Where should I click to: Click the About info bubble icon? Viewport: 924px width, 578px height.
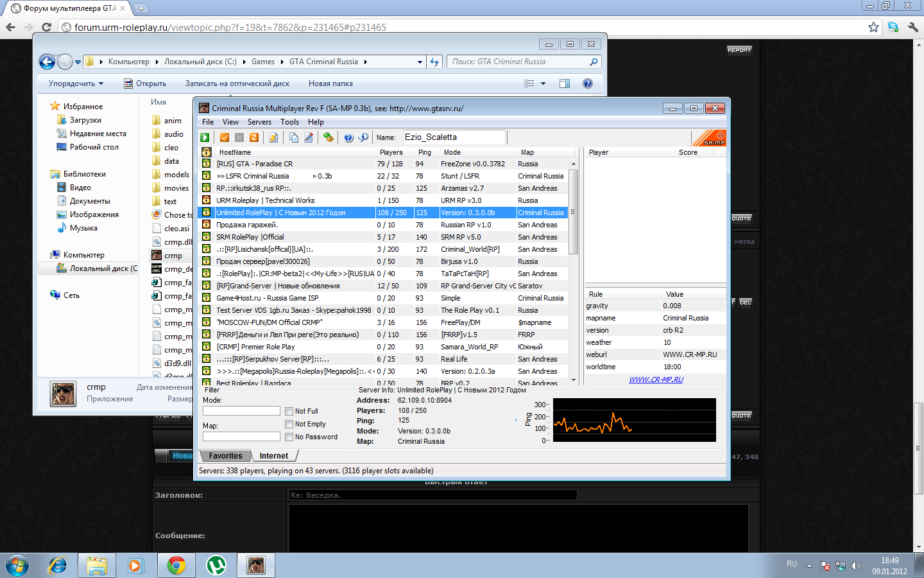(x=363, y=137)
